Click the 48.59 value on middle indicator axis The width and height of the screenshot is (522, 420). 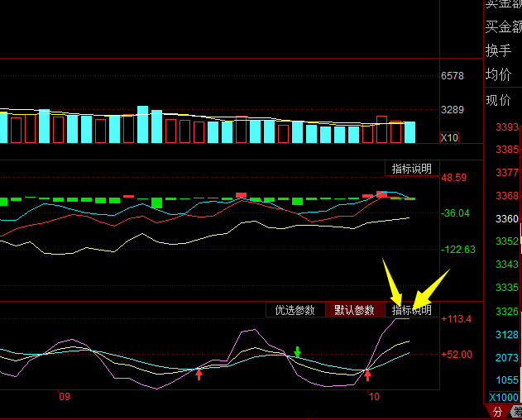[x=454, y=178]
